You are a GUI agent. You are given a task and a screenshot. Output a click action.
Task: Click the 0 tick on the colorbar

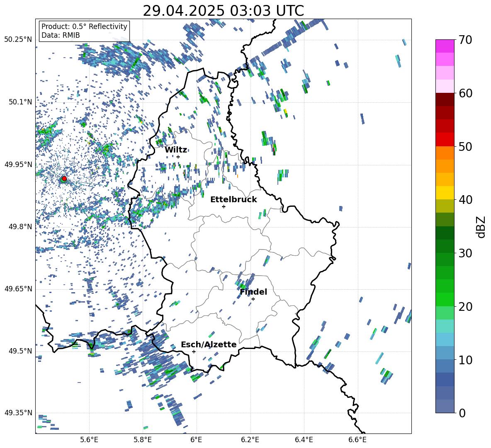pos(462,413)
